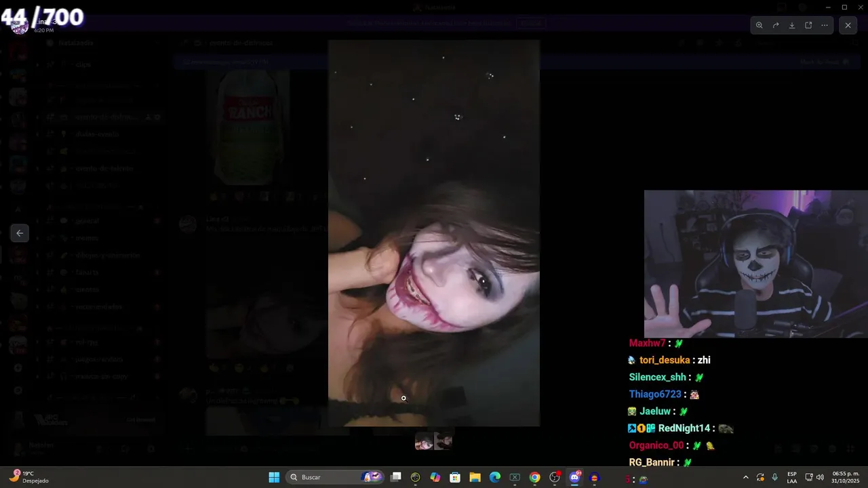
Task: Open the round red-blue taskbar app
Action: click(x=595, y=477)
